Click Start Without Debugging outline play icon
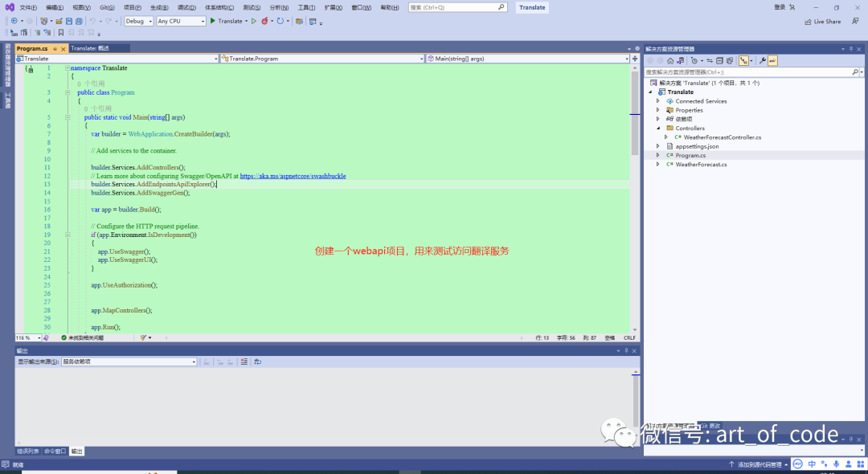Image resolution: width=868 pixels, height=474 pixels. point(254,21)
